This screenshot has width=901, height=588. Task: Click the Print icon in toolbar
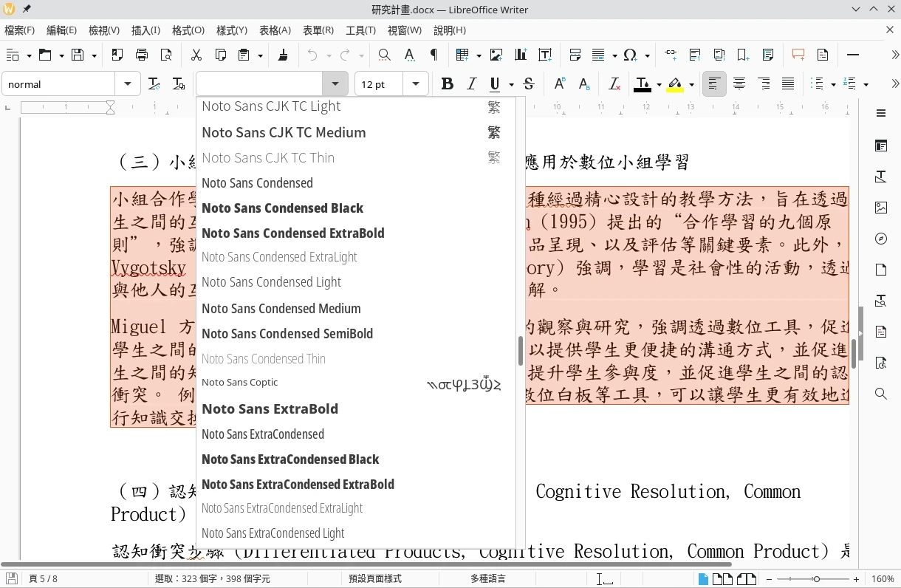pos(142,55)
